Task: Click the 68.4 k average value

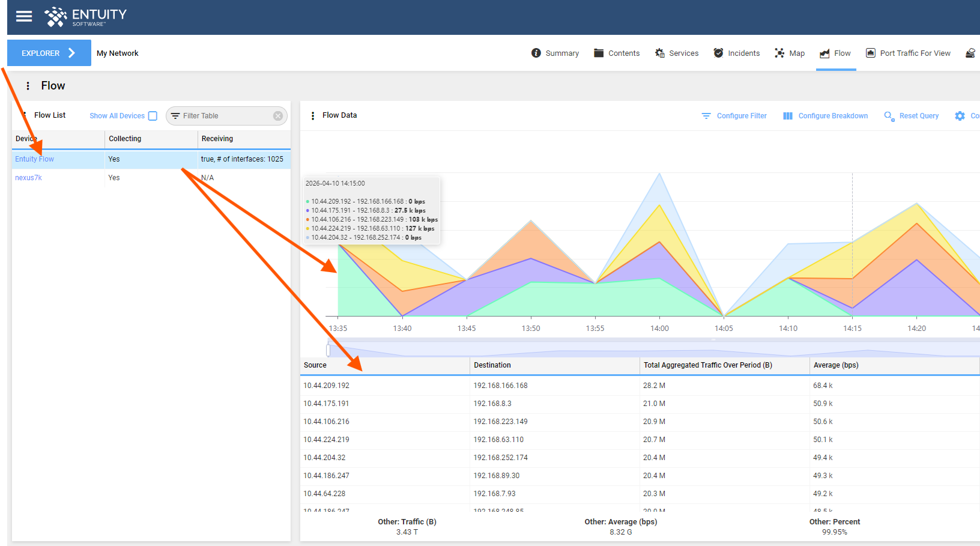Action: click(823, 386)
